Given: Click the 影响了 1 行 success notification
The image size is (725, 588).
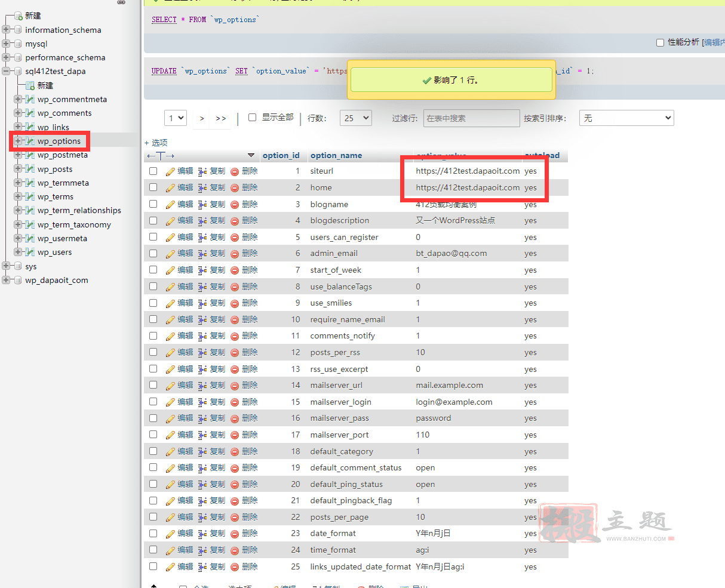Looking at the screenshot, I should [451, 79].
